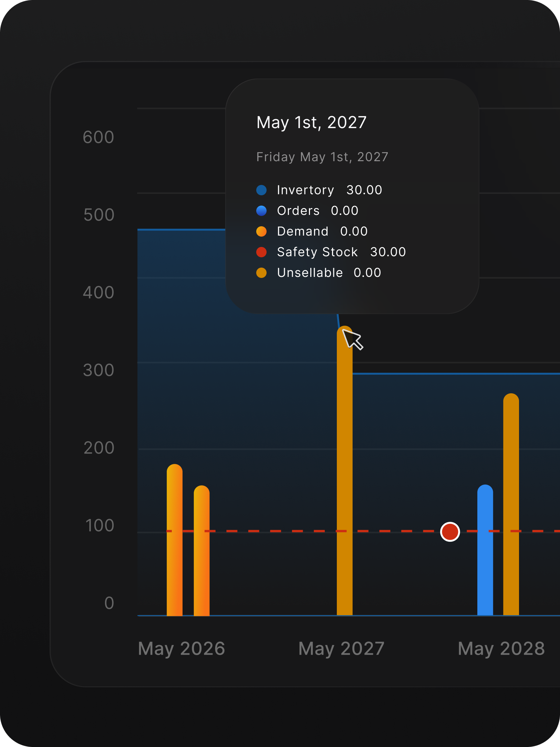Viewport: 560px width, 747px height.
Task: Click the amber Unsellable legend dot
Action: tap(261, 273)
